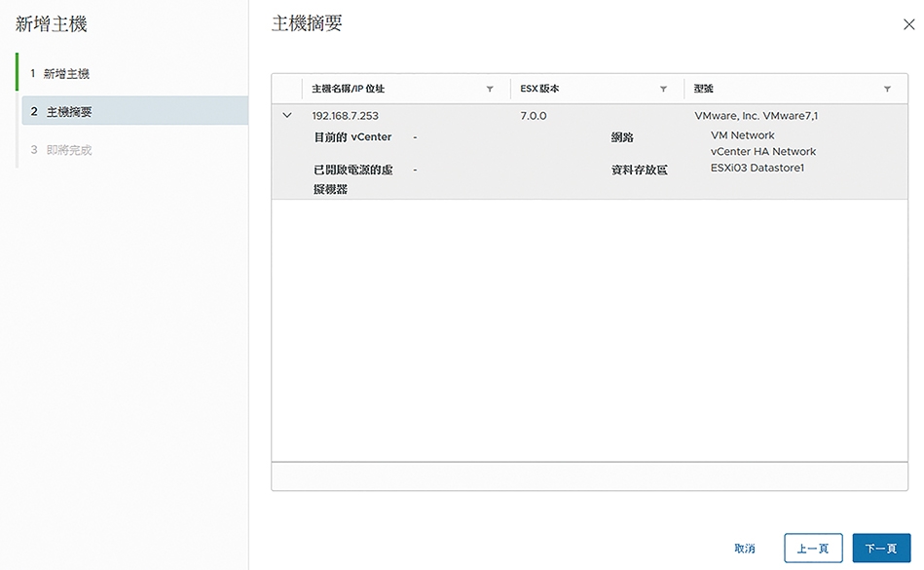The image size is (924, 570).
Task: Click the ESXi03 Datastore1 entry
Action: point(758,168)
